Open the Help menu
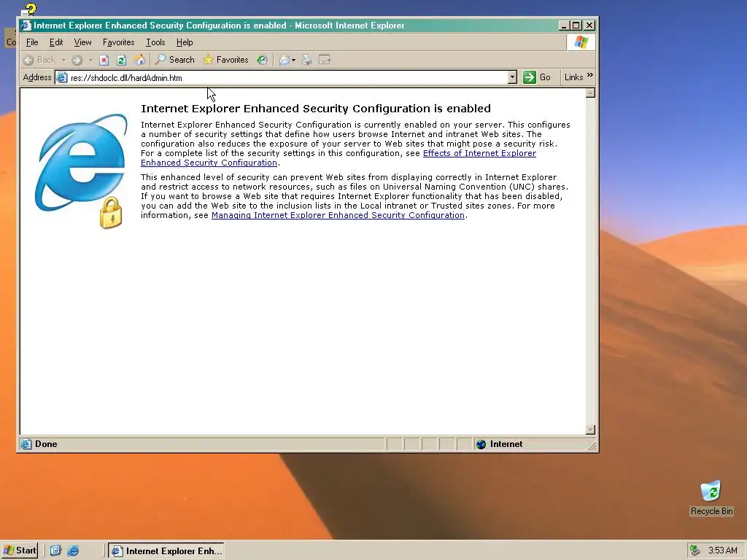This screenshot has width=747, height=560. pos(185,42)
